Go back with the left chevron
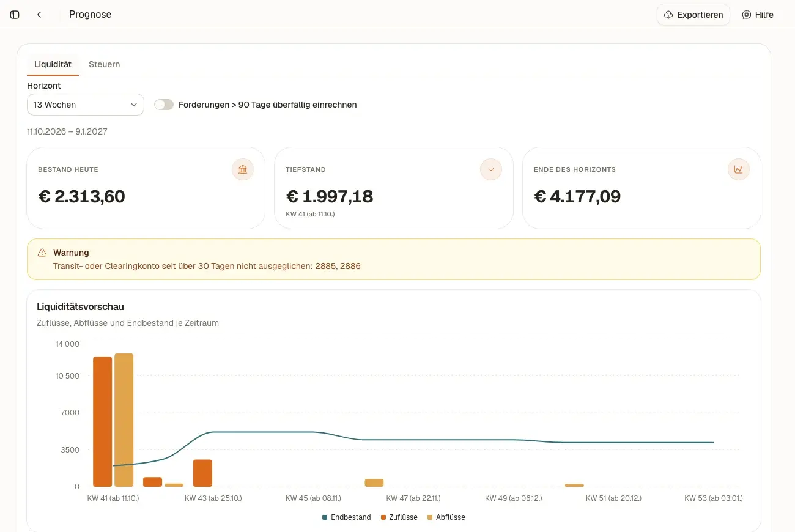The width and height of the screenshot is (795, 532). pos(39,15)
